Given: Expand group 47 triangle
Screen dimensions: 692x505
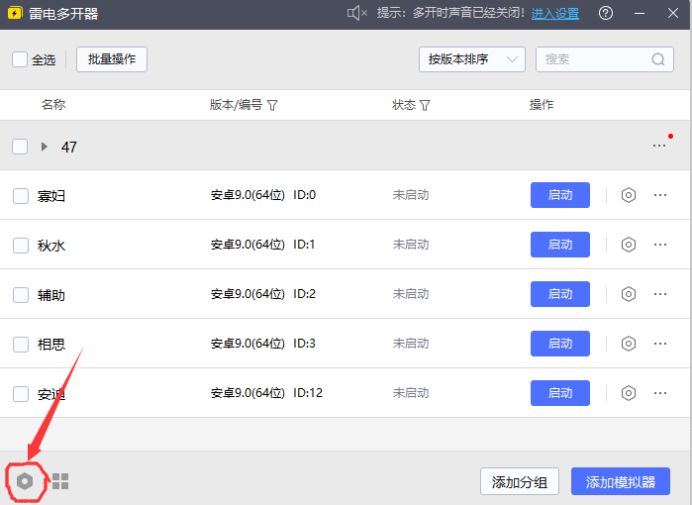Looking at the screenshot, I should [x=44, y=146].
